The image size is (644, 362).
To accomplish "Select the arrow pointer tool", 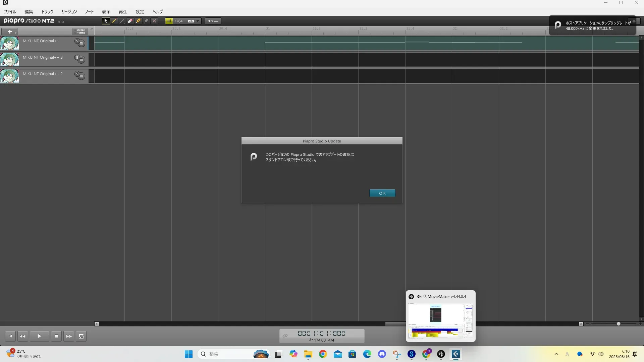I will [x=106, y=21].
